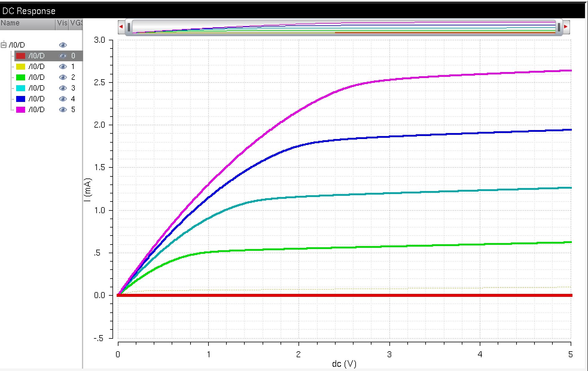Image resolution: width=588 pixels, height=371 pixels.
Task: Select the /I0/D row with VGS 3
Action: point(48,88)
